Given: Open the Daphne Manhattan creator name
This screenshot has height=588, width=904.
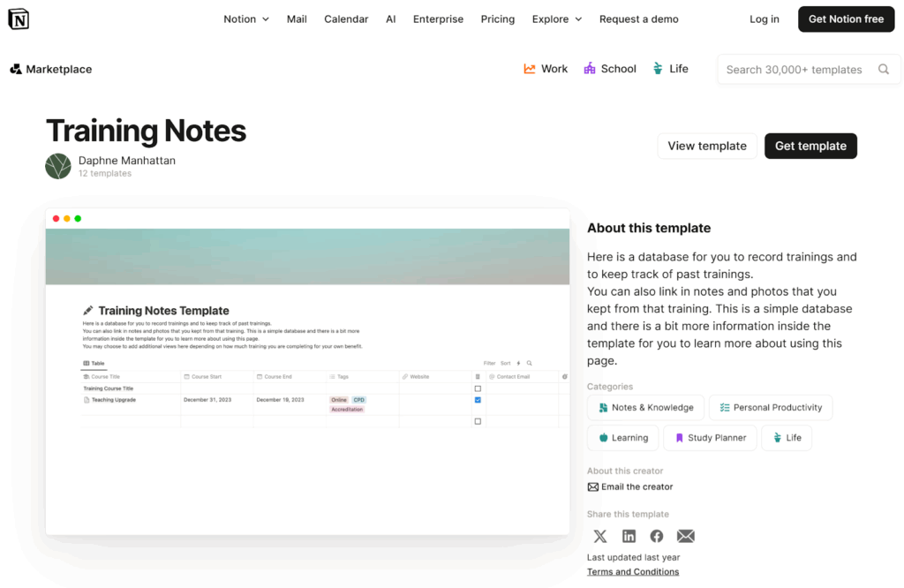Looking at the screenshot, I should [127, 161].
